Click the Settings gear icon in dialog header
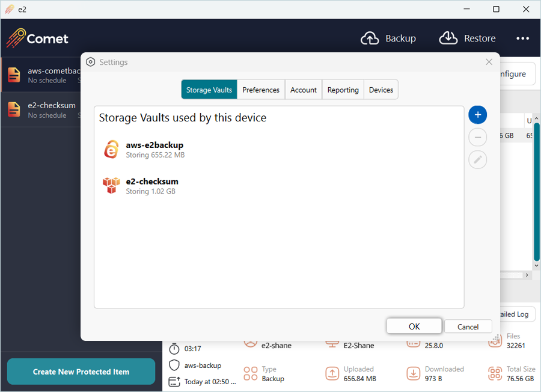The width and height of the screenshot is (541, 392). point(90,62)
